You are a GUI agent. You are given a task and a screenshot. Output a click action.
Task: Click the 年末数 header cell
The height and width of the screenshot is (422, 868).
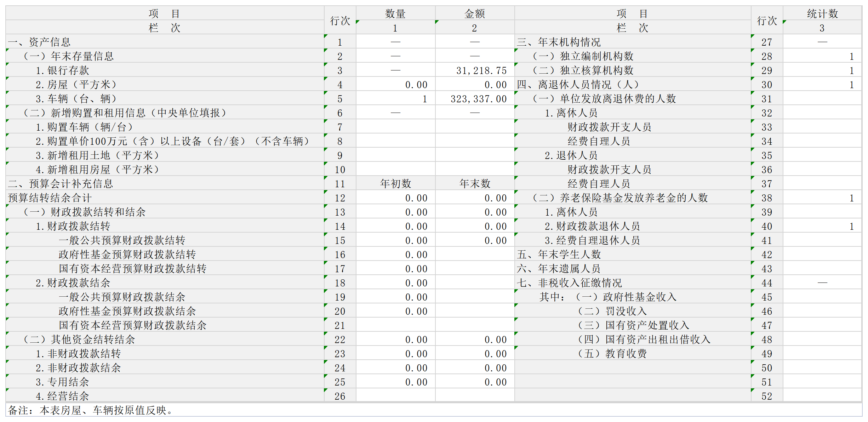pos(475,184)
